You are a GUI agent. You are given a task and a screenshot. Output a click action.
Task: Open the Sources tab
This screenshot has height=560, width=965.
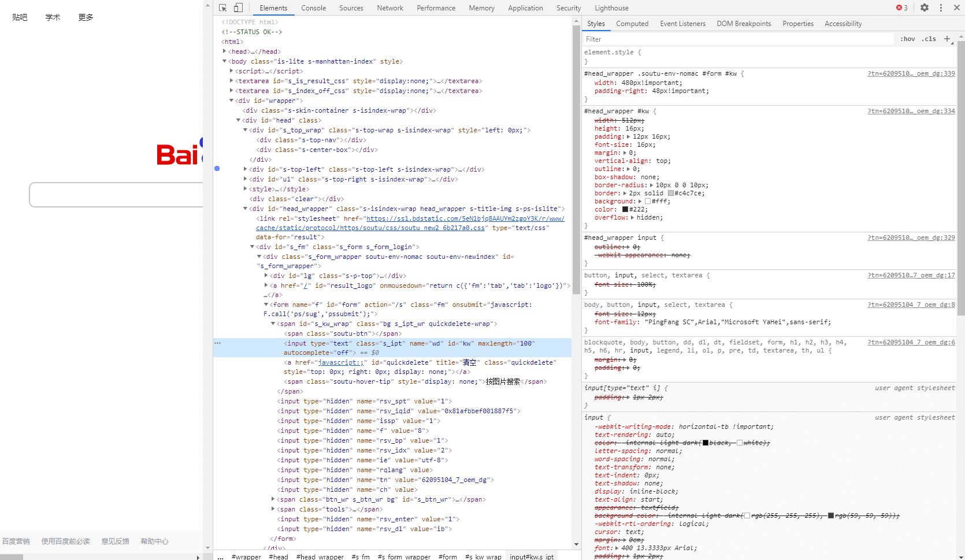click(x=351, y=8)
